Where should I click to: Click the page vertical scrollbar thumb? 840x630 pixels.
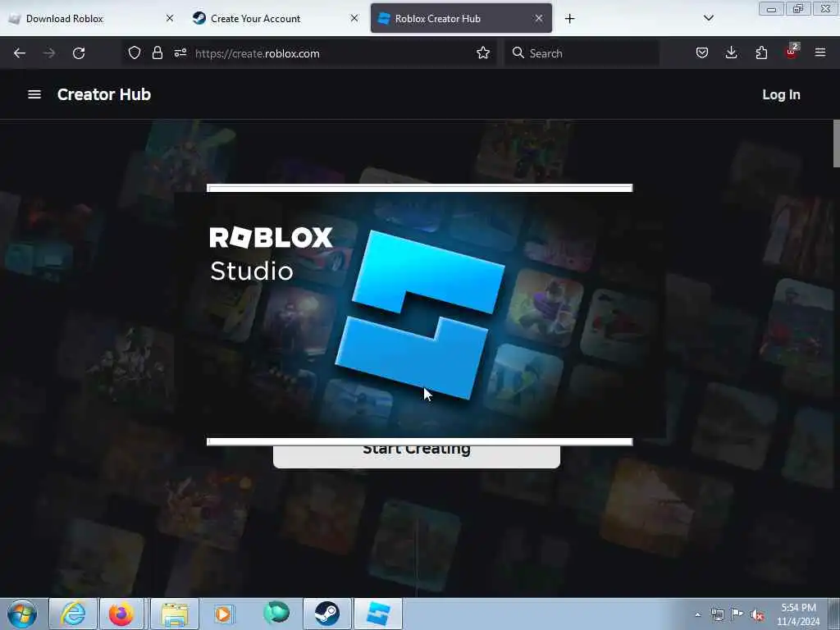coord(836,144)
